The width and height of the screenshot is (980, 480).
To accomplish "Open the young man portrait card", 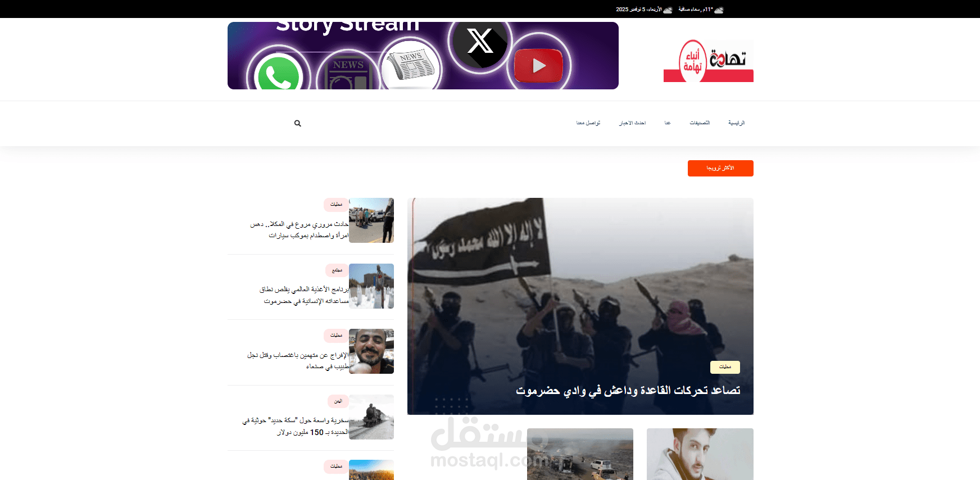I will click(x=700, y=454).
